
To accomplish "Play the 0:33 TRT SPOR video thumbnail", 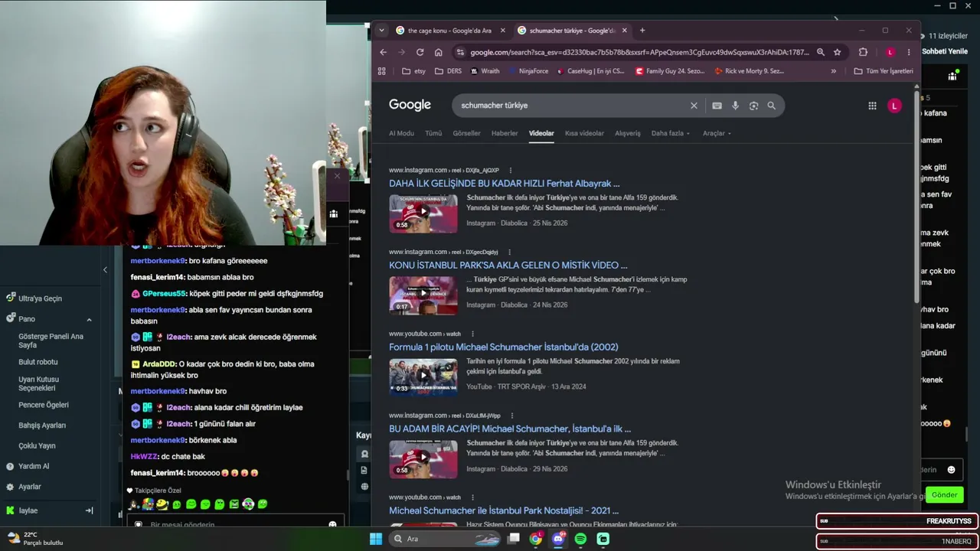I will pos(423,377).
